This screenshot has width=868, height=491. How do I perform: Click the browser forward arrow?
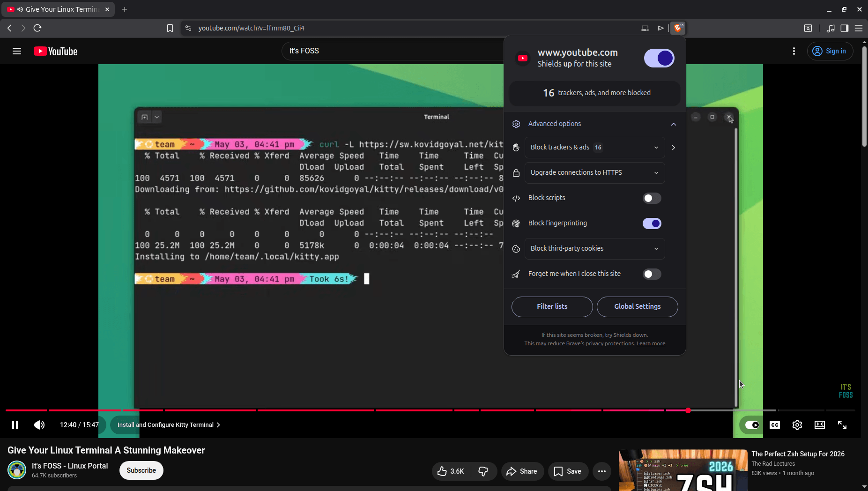(23, 28)
